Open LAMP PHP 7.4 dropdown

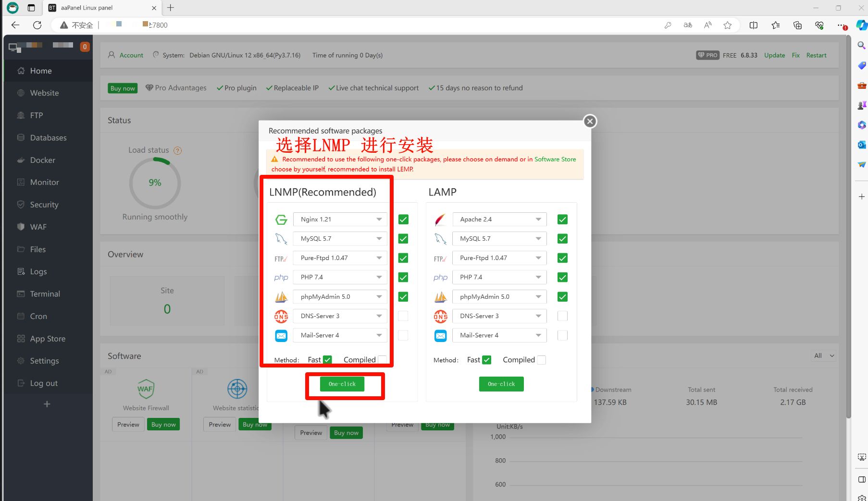tap(499, 277)
